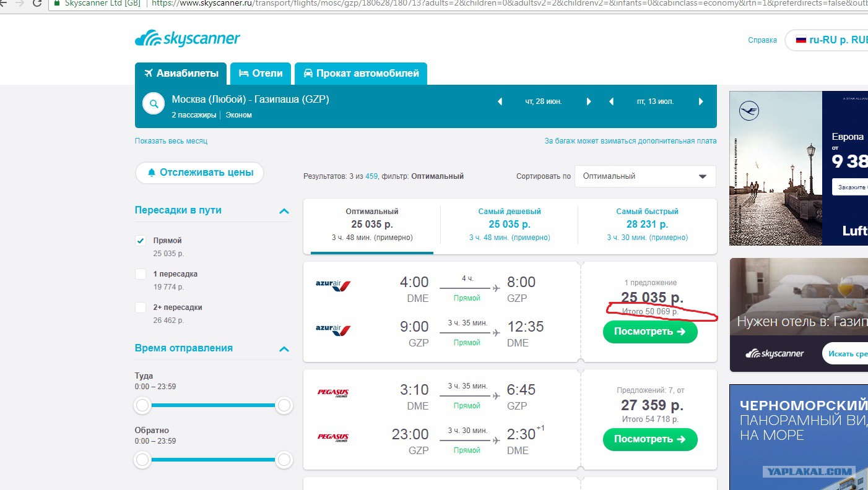This screenshot has width=868, height=490.
Task: Click the Показать весь месяц link
Action: click(171, 141)
